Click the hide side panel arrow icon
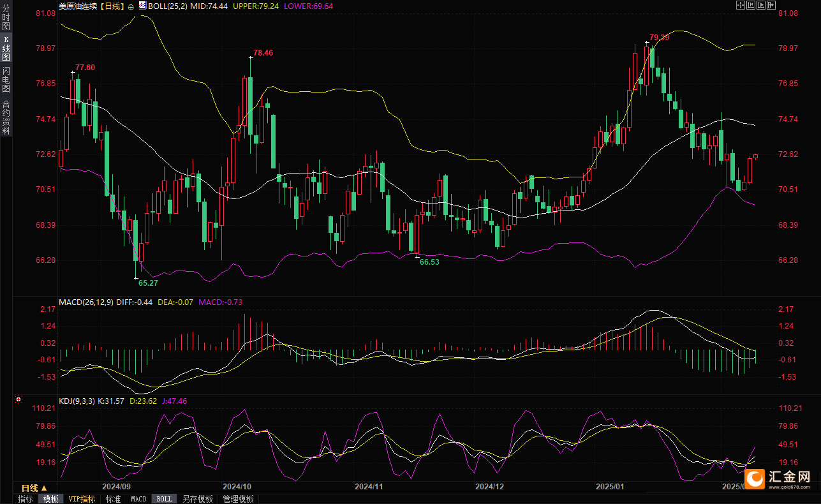 (771, 5)
